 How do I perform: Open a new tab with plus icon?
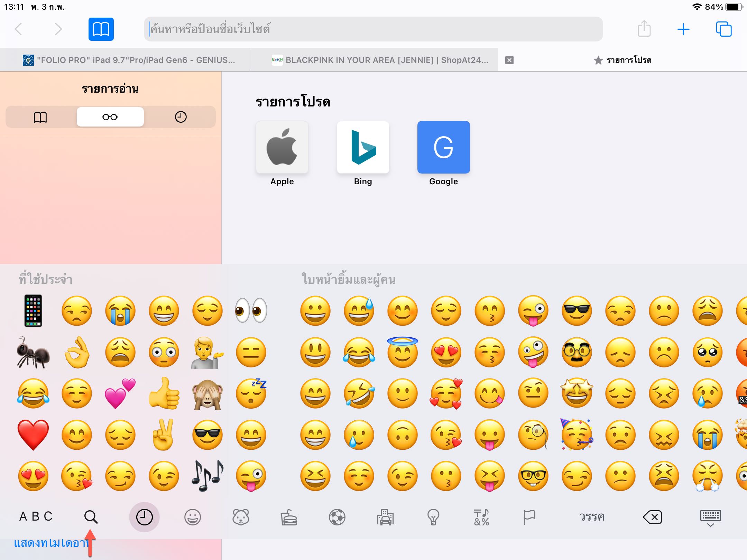(x=683, y=29)
